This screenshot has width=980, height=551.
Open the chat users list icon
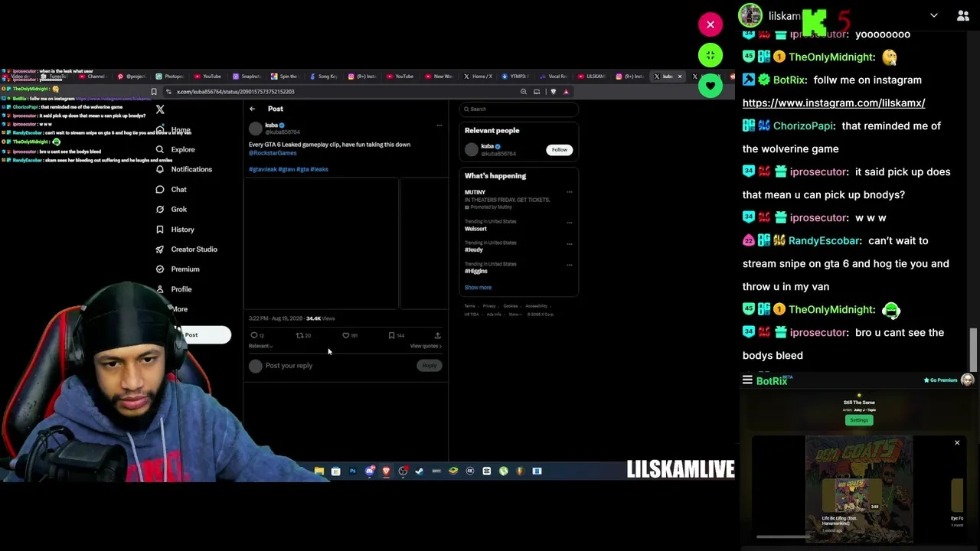pos(963,15)
